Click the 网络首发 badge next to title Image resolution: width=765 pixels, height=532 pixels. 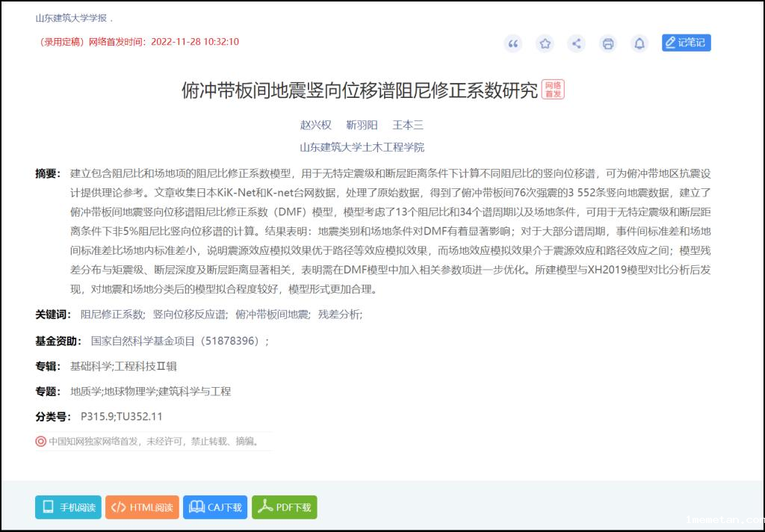(553, 90)
